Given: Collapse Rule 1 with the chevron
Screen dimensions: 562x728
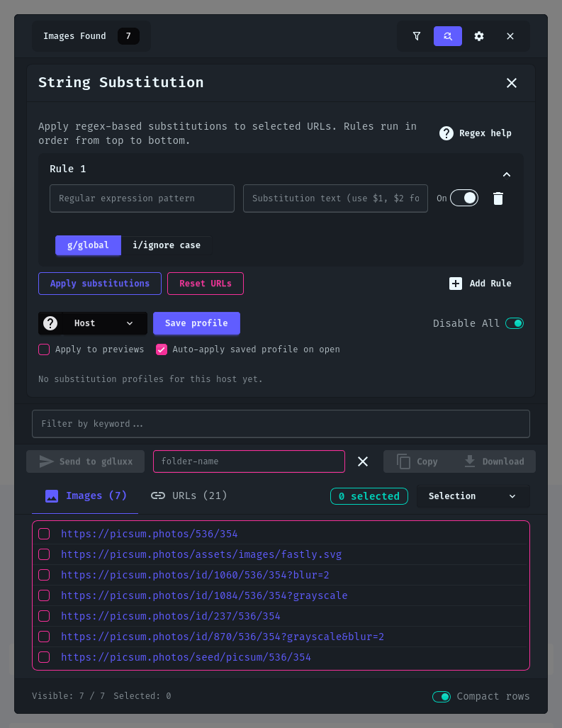Looking at the screenshot, I should tap(507, 174).
